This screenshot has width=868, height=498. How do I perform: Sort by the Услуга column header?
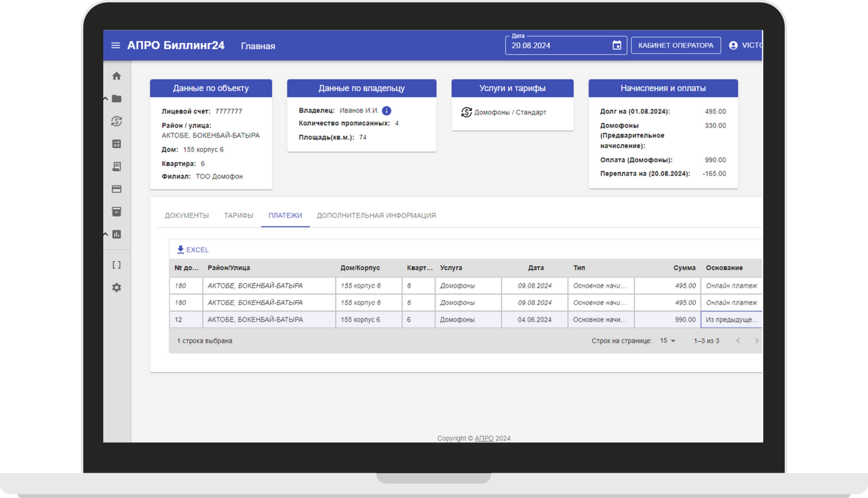pos(451,268)
